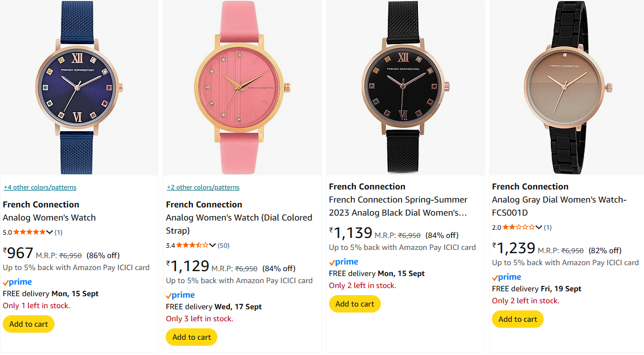The height and width of the screenshot is (355, 644).
Task: Add the Gray Dial ₹1,239 watch to cart
Action: pos(518,319)
